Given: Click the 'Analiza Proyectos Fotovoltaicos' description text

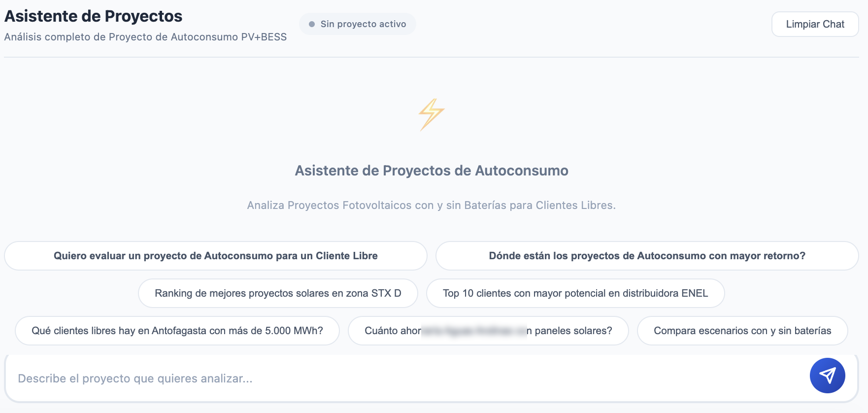Looking at the screenshot, I should click(432, 205).
